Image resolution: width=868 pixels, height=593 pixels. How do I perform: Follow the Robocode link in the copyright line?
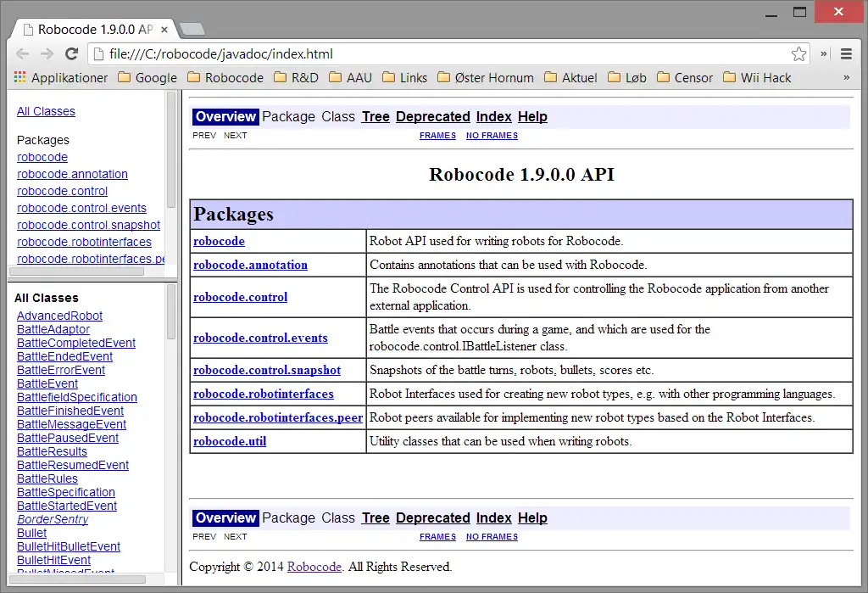[x=314, y=567]
